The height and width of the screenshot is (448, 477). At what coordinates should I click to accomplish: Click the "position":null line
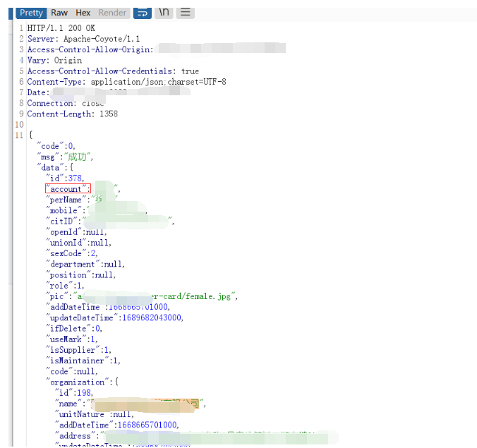81,275
